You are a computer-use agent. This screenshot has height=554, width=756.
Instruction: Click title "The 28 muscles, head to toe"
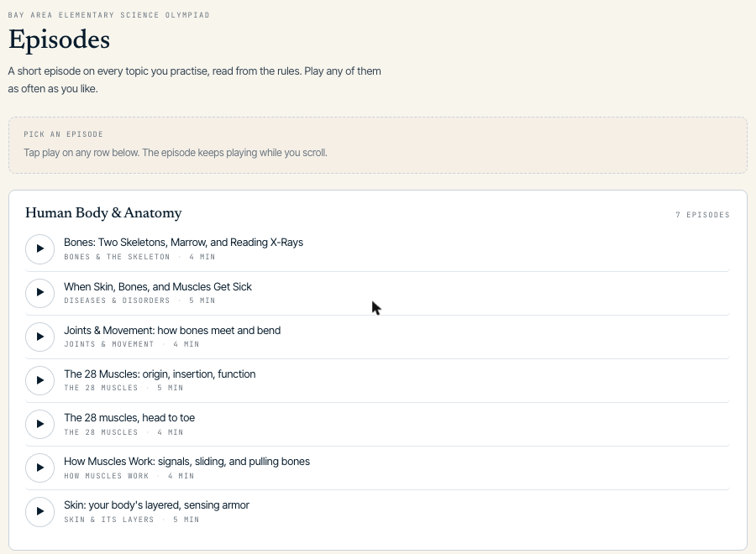[129, 418]
